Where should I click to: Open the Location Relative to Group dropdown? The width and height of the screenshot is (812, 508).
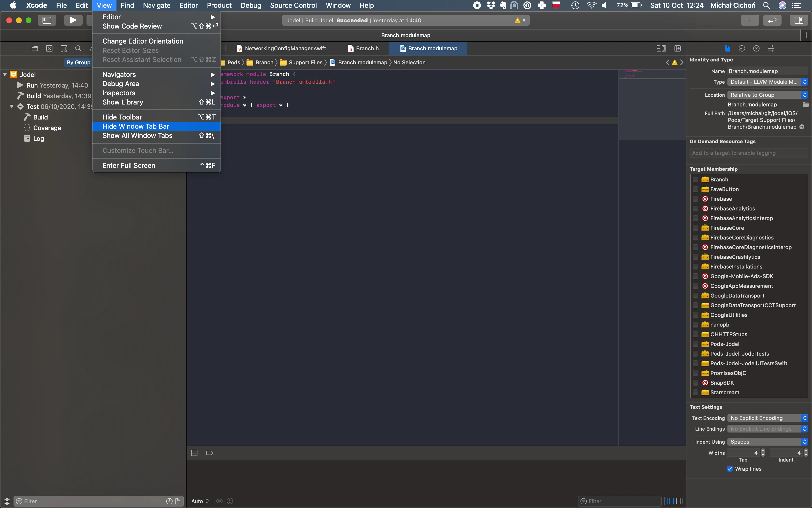click(767, 95)
